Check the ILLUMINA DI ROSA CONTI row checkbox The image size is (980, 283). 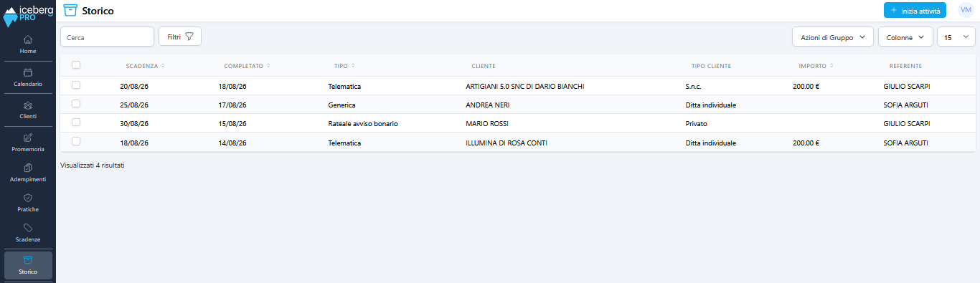tap(76, 142)
